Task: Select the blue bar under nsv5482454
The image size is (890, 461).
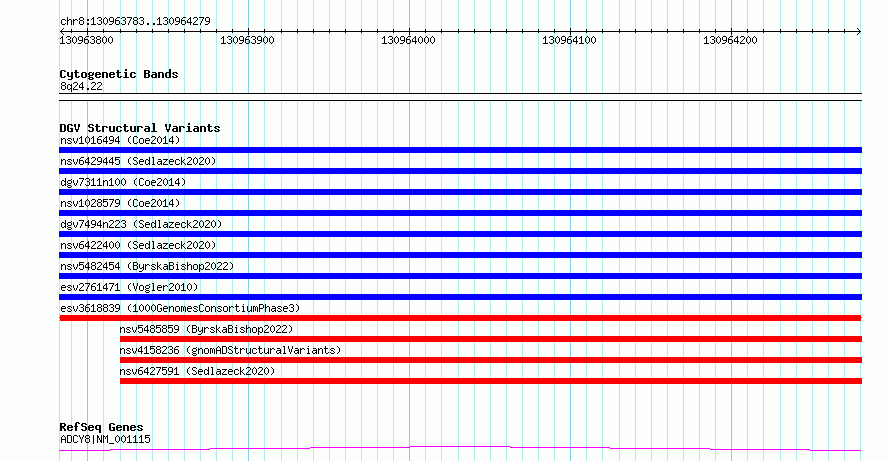Action: pos(460,276)
